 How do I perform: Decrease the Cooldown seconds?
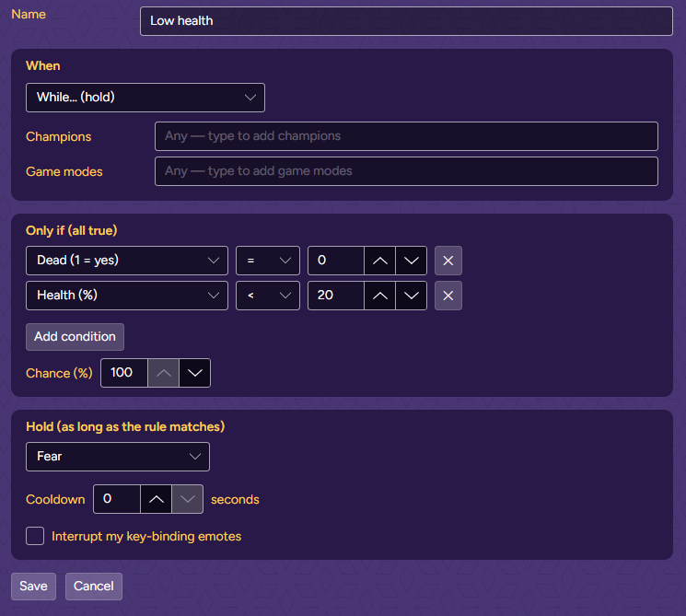(187, 499)
